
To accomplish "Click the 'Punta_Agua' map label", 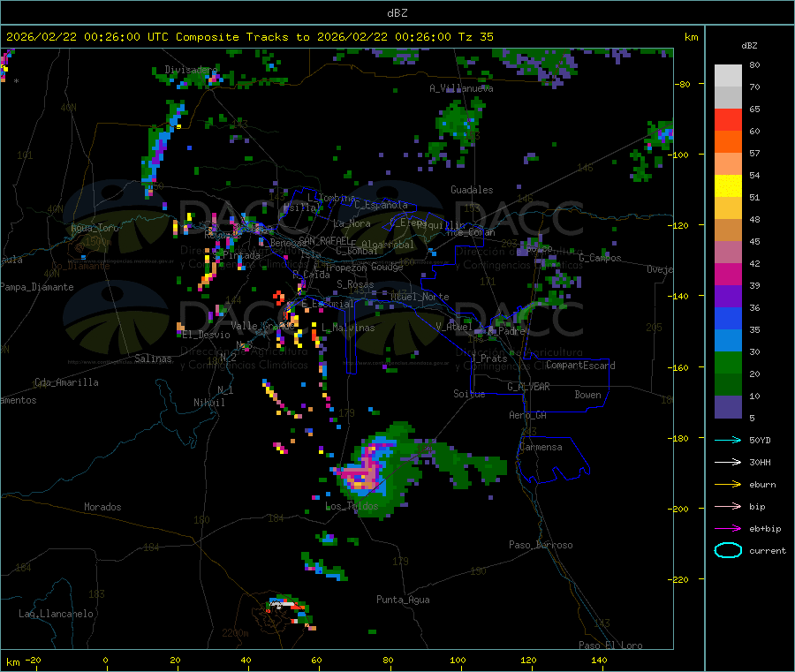I will (403, 600).
